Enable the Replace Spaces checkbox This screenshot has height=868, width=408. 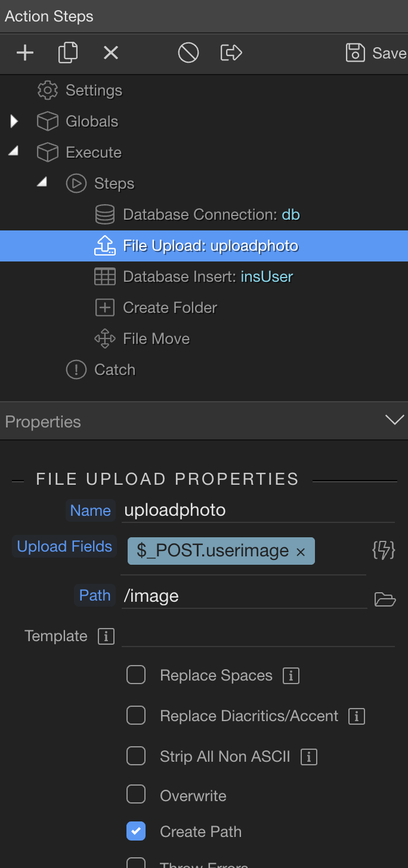click(x=136, y=675)
